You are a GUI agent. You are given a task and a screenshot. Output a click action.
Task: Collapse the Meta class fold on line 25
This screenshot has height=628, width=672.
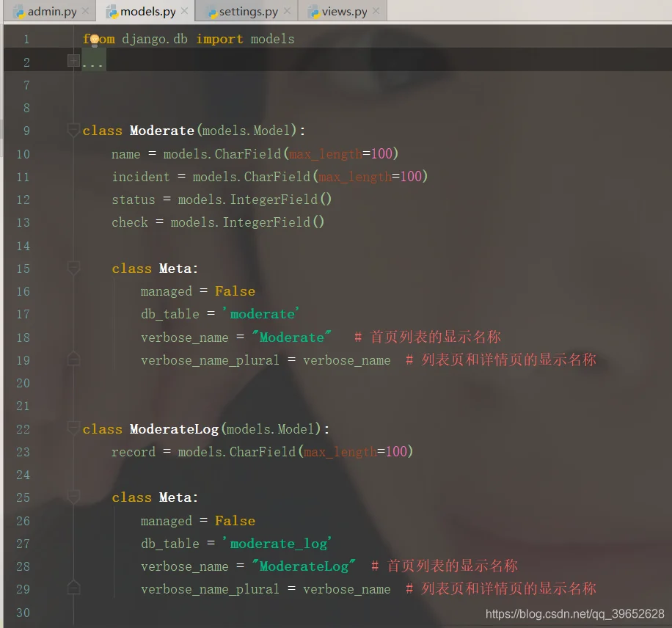73,497
